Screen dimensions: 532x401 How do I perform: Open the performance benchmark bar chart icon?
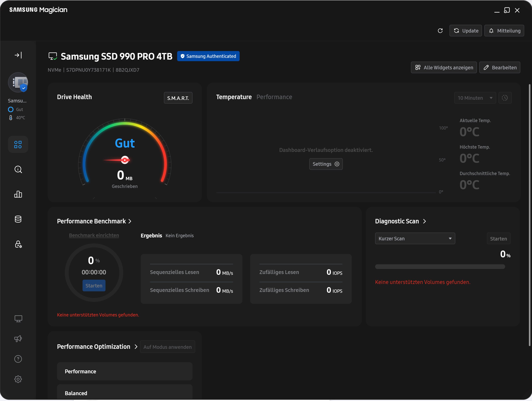coord(18,194)
